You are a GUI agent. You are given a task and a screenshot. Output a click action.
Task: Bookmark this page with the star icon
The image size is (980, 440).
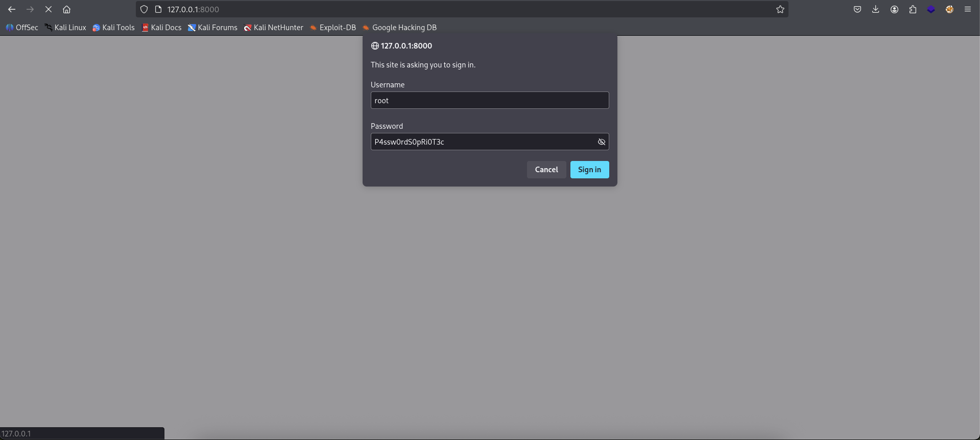click(x=780, y=9)
